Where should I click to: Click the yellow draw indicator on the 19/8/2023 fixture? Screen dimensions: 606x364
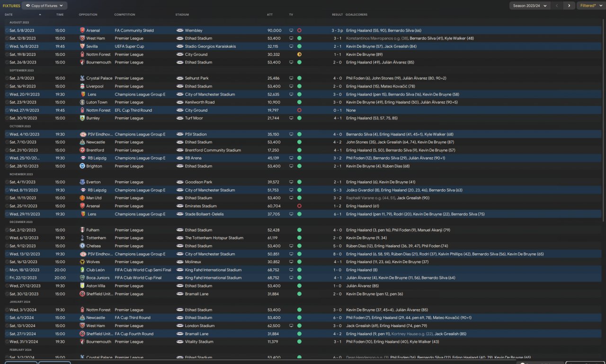299,54
